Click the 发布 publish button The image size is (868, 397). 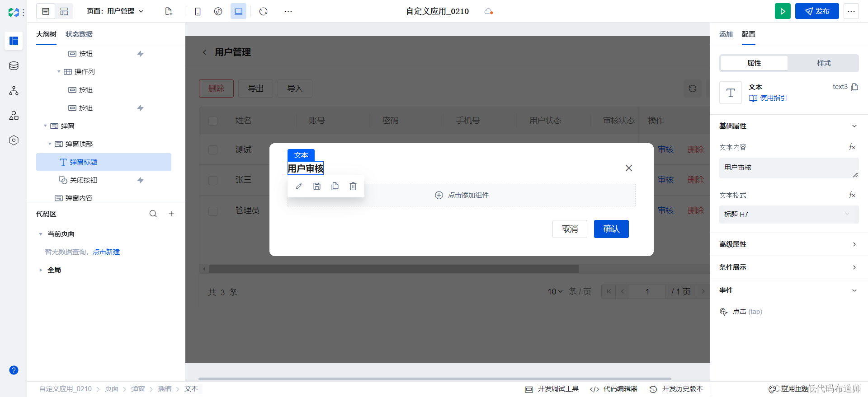[x=817, y=11]
